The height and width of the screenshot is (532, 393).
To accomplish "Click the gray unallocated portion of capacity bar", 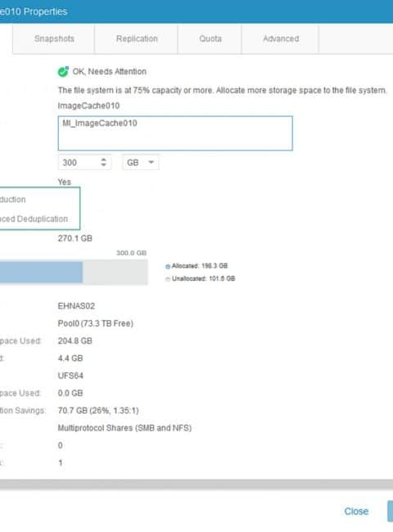I will tap(115, 272).
